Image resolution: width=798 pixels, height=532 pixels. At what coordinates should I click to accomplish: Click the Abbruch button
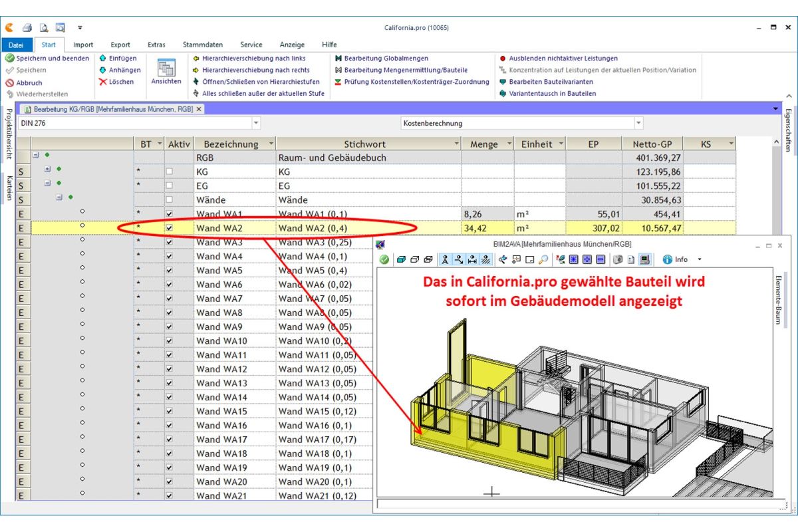tap(24, 82)
